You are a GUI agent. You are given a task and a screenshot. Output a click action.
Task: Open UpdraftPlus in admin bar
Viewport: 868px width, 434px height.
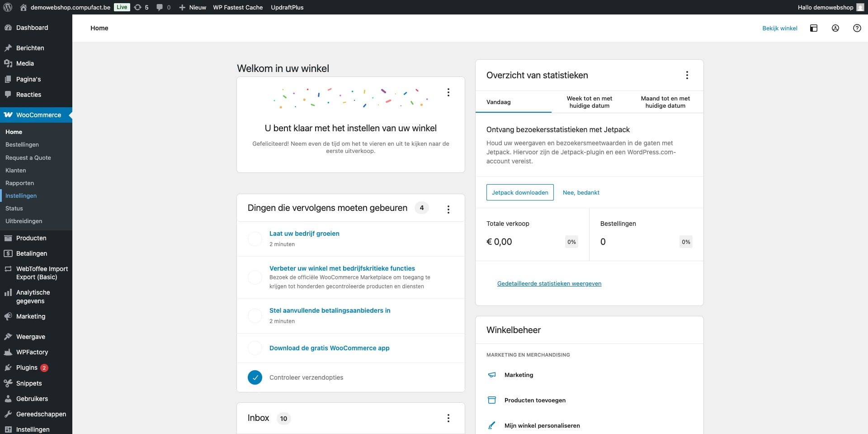(287, 7)
